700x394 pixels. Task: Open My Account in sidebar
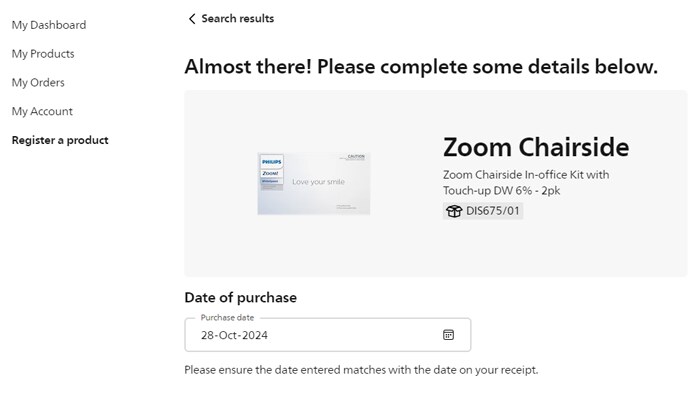coord(42,112)
